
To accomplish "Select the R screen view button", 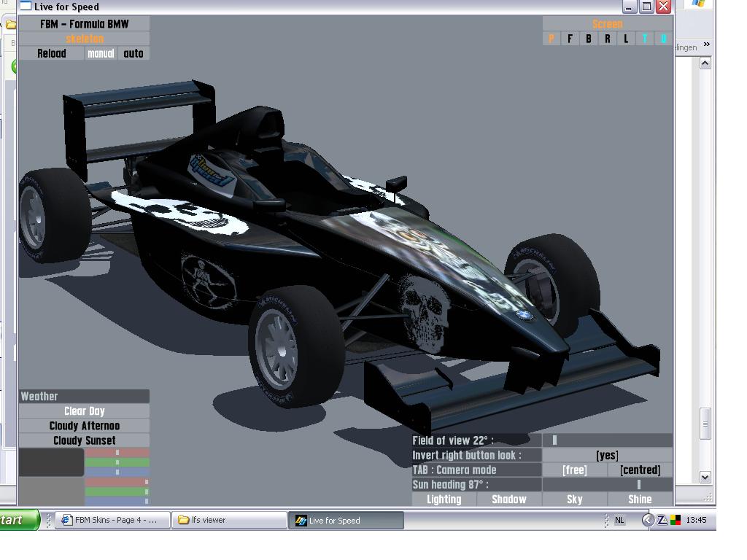I will pyautogui.click(x=608, y=39).
